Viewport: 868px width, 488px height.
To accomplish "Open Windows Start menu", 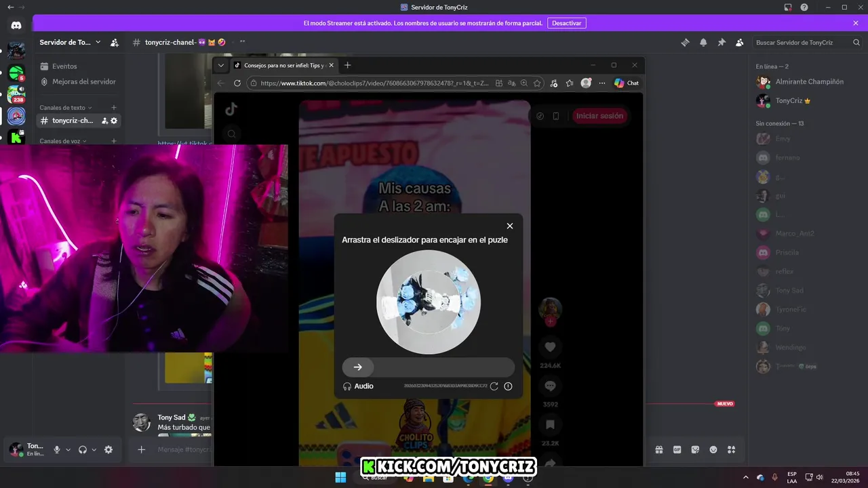I will 340,477.
